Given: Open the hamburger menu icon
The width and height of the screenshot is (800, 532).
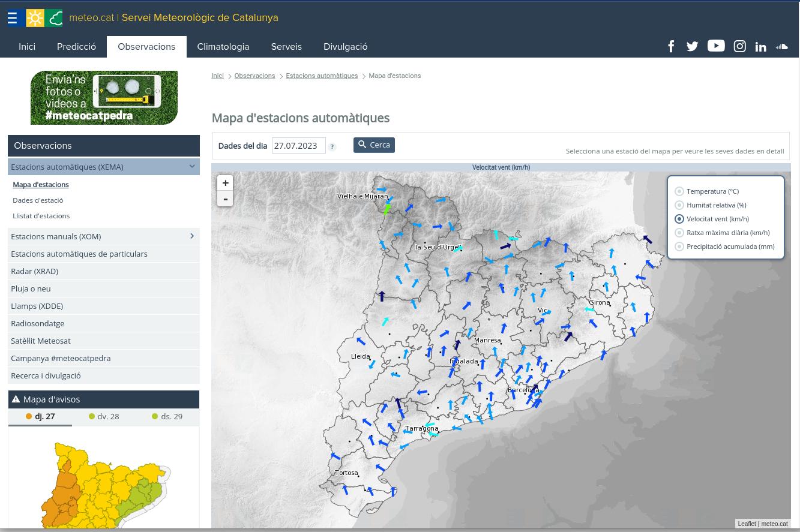Looking at the screenshot, I should coord(12,18).
